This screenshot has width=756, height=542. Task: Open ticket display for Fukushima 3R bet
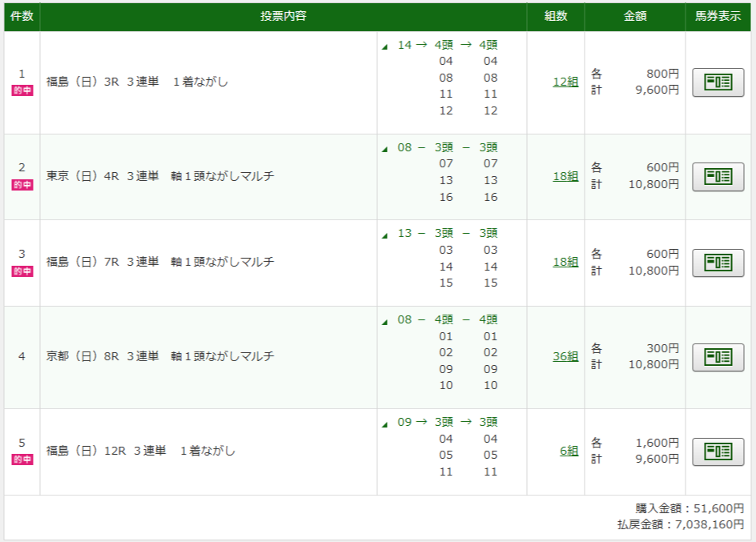coord(718,82)
